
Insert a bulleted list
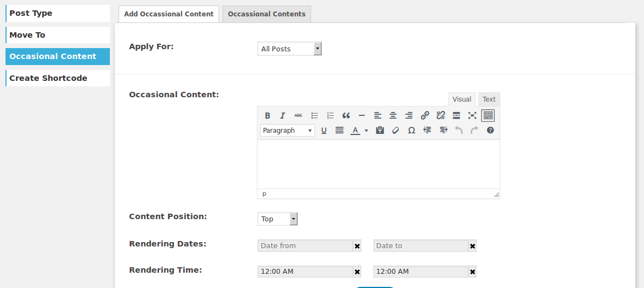coord(314,115)
